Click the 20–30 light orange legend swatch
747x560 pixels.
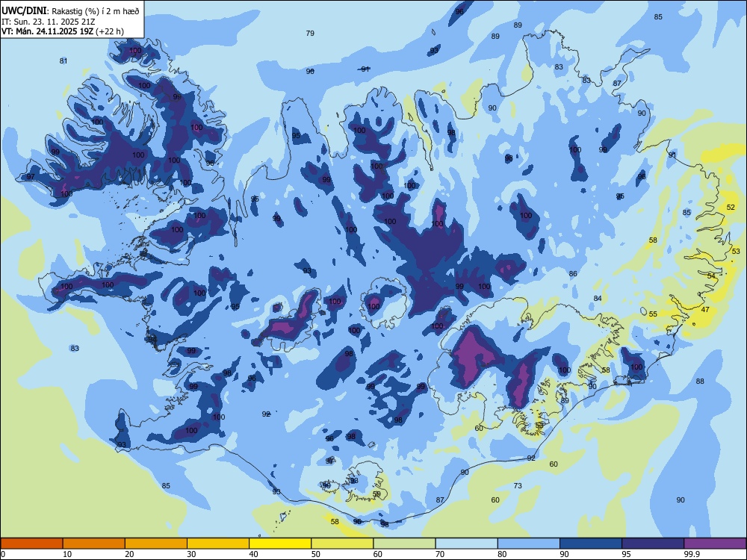coord(156,544)
